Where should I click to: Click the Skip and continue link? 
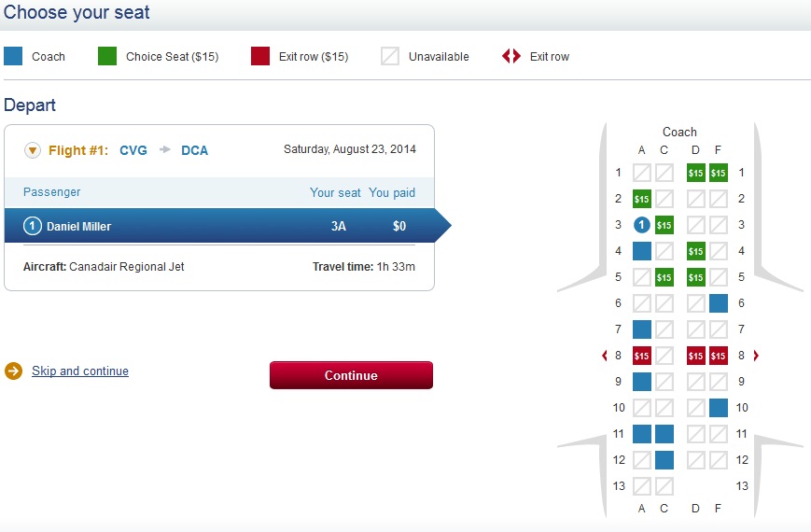tap(80, 371)
